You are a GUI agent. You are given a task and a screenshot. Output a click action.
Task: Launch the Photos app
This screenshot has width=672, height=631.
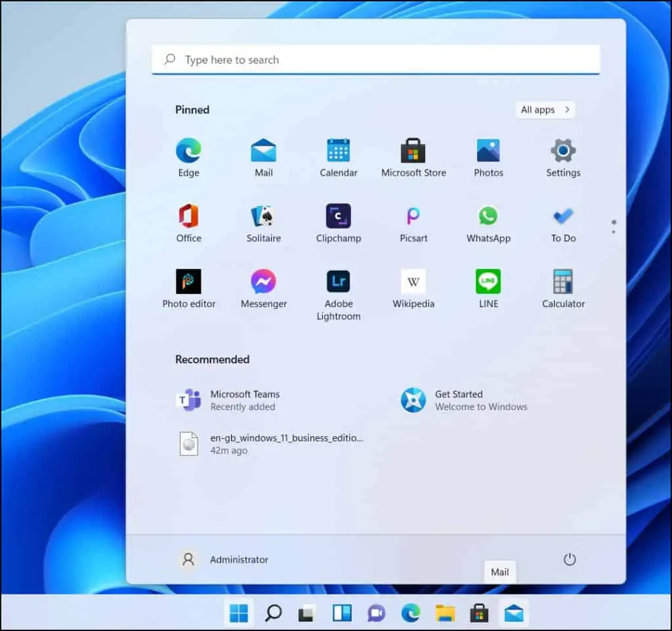[x=488, y=157]
